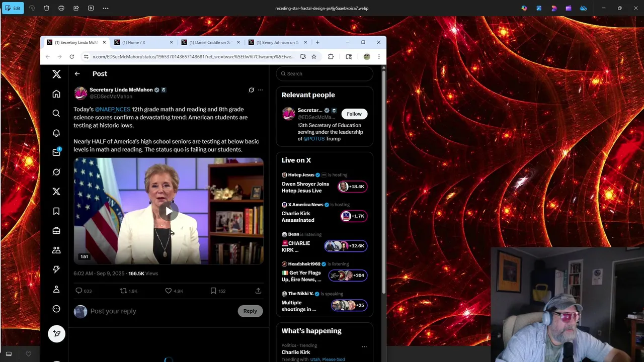Share the image from Photos toolbar
Screen dimensions: 644x362
point(76,8)
